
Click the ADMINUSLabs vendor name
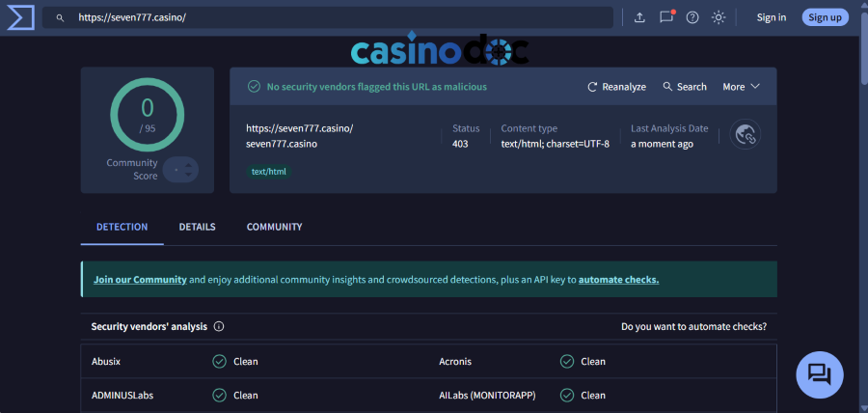click(x=122, y=396)
